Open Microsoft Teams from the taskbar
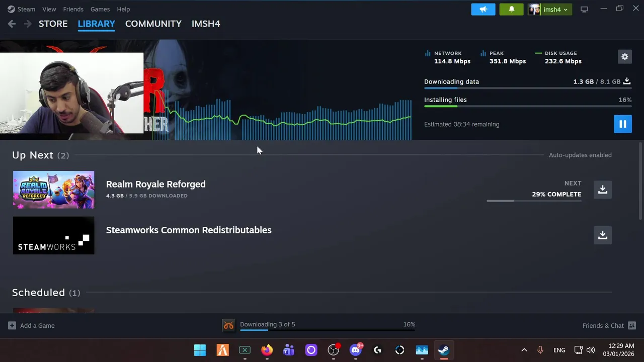This screenshot has height=362, width=644. pos(289,350)
